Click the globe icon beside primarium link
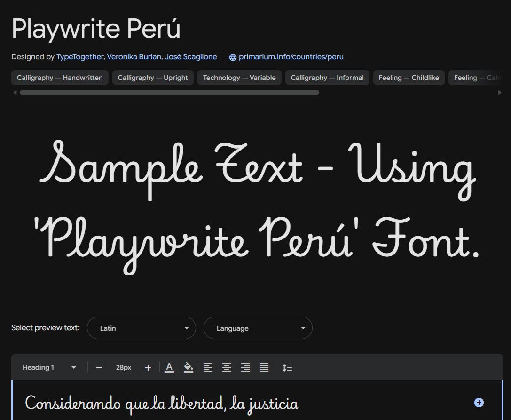This screenshot has height=420, width=511. pyautogui.click(x=233, y=57)
